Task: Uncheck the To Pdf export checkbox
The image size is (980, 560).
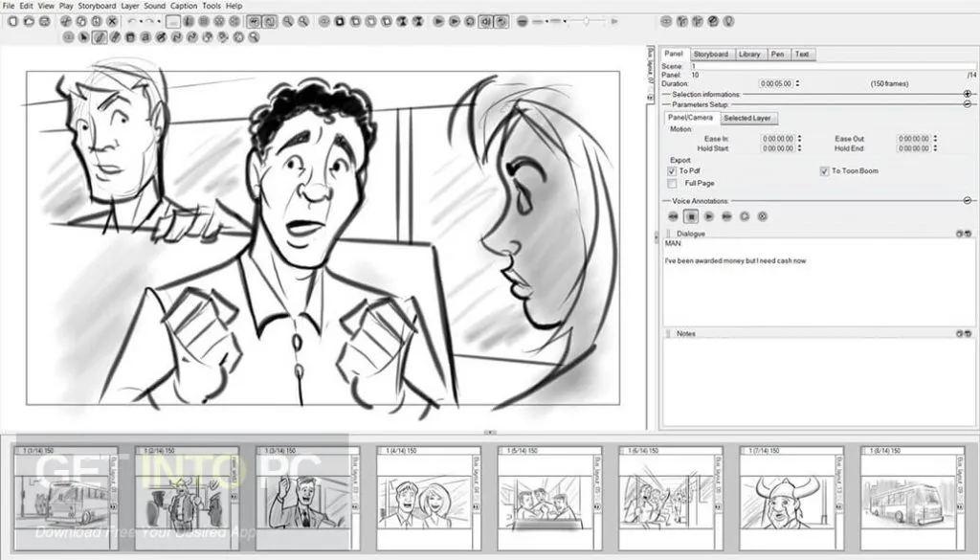Action: (x=672, y=171)
